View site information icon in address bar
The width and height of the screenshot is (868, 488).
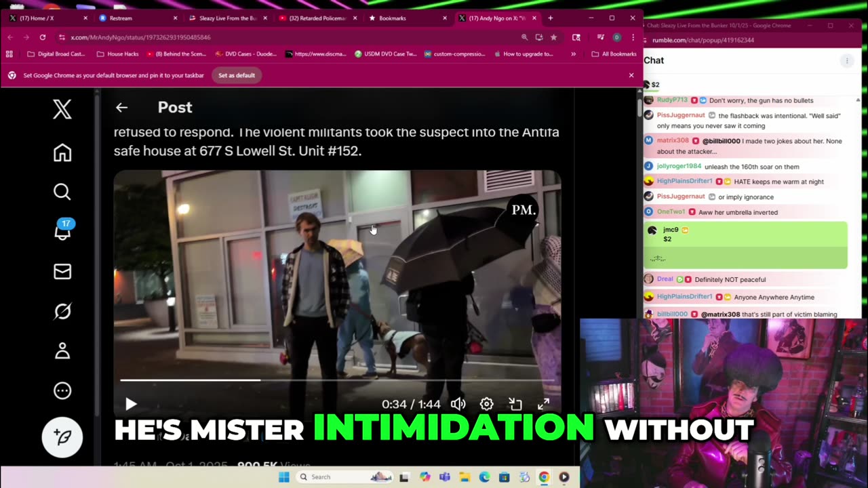click(62, 37)
